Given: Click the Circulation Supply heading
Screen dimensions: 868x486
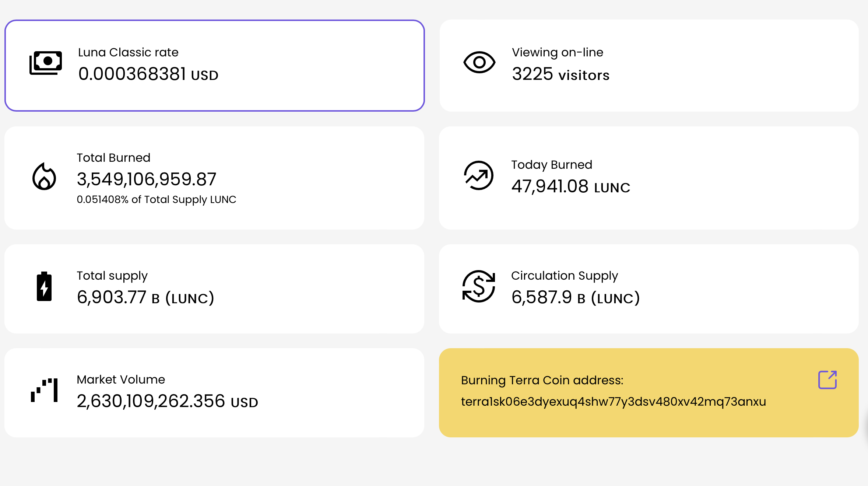Looking at the screenshot, I should [565, 276].
